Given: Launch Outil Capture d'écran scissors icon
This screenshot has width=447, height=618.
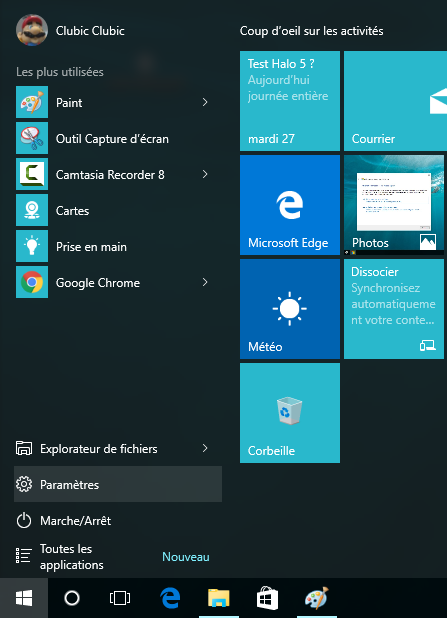Looking at the screenshot, I should [32, 138].
